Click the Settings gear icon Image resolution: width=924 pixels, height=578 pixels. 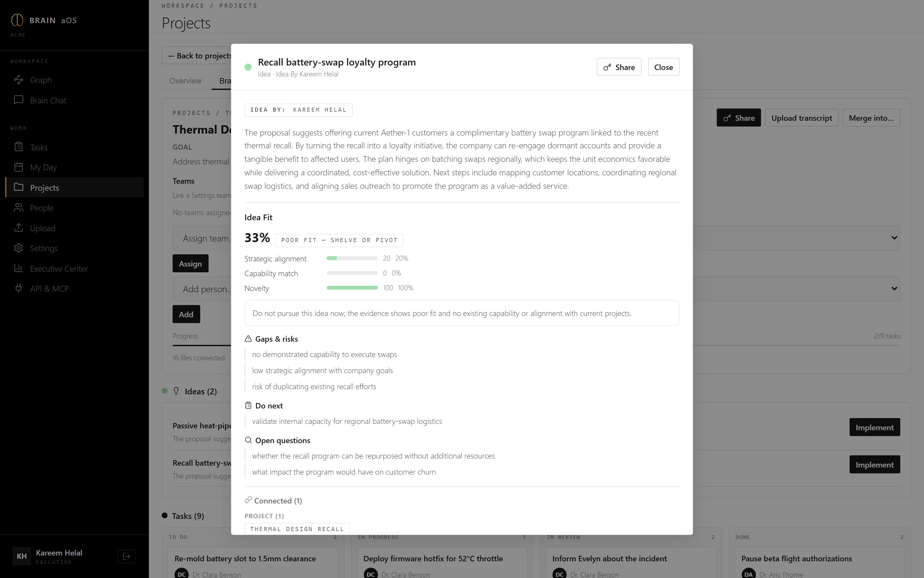point(18,248)
